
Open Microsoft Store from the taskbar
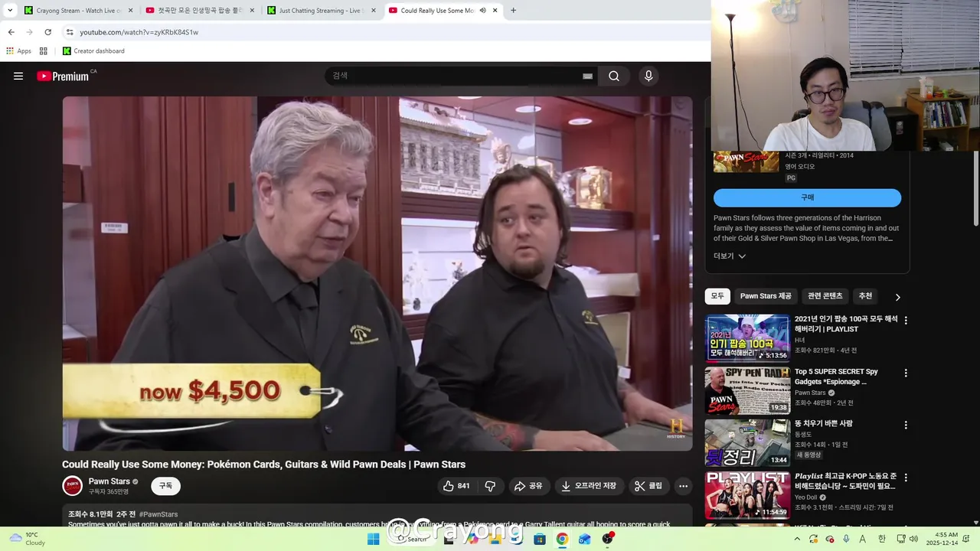[x=540, y=539]
